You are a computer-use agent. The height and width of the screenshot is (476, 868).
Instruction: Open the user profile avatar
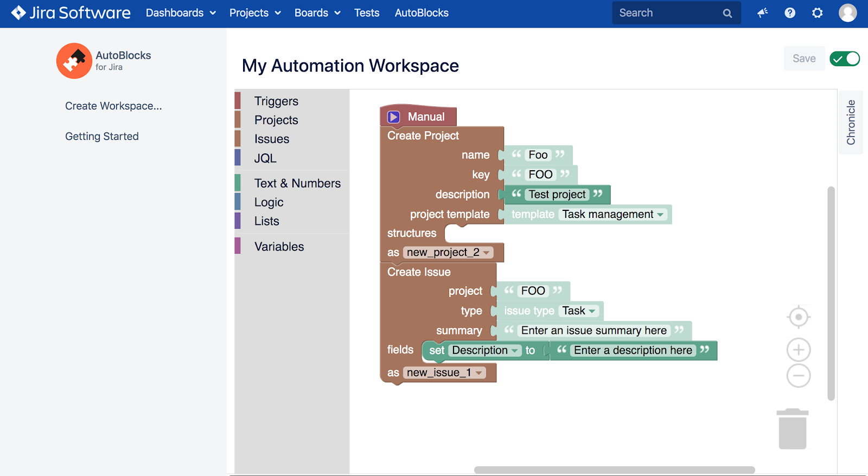tap(848, 12)
